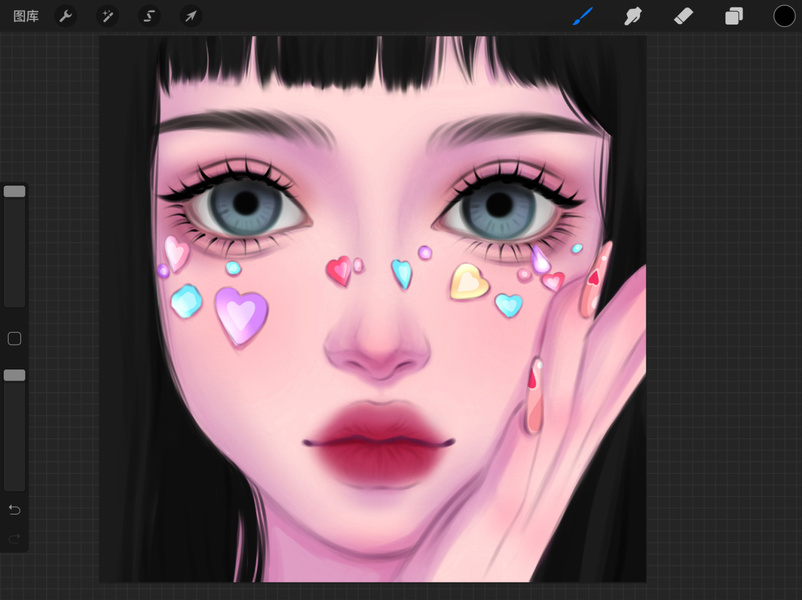
Task: Click the portrait canvas artwork
Action: click(372, 309)
